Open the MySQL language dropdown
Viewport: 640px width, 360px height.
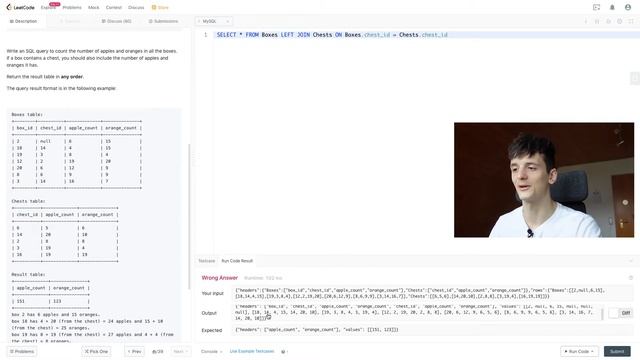point(214,21)
